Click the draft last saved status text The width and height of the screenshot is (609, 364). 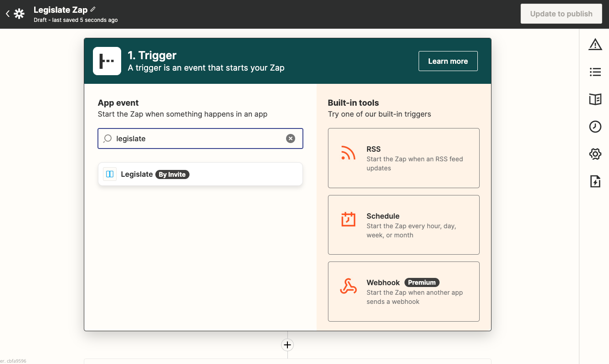coord(76,20)
